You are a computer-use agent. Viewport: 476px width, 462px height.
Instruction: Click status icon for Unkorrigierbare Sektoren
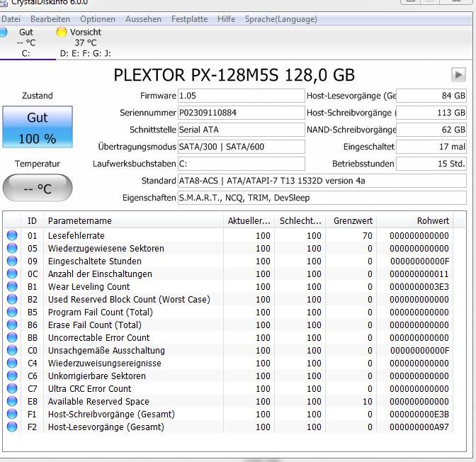tap(12, 376)
